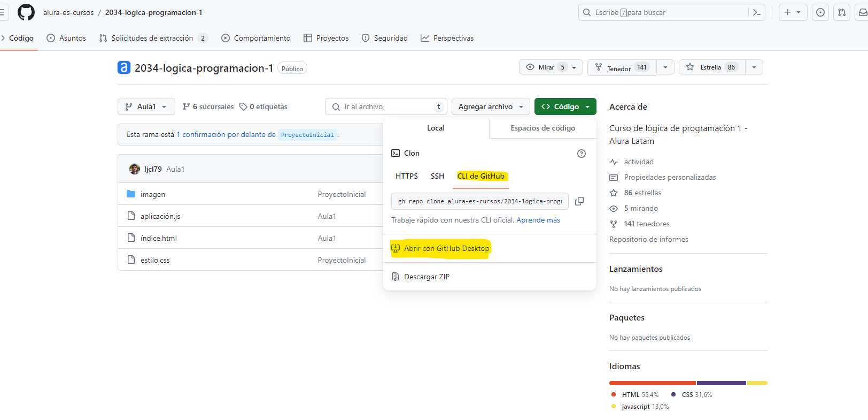Expand the Mirar dropdown arrow

pyautogui.click(x=574, y=67)
